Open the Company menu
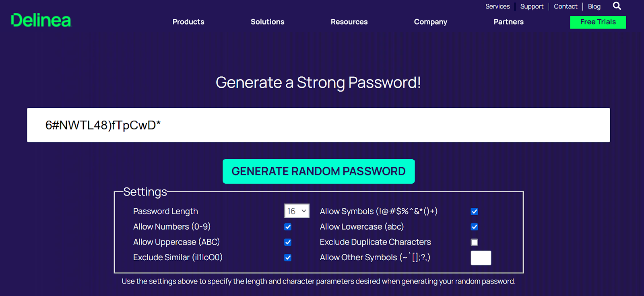Image resolution: width=644 pixels, height=296 pixels. (431, 22)
